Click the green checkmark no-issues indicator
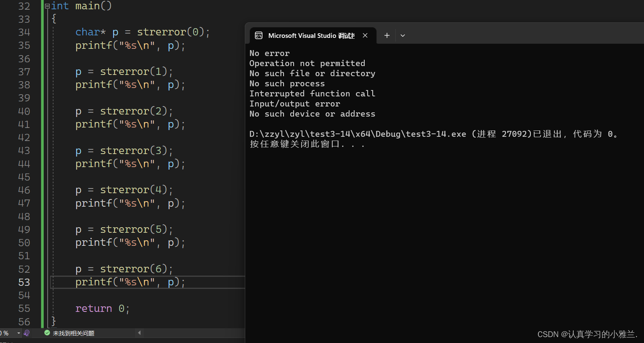Viewport: 644px width, 343px height. tap(47, 333)
